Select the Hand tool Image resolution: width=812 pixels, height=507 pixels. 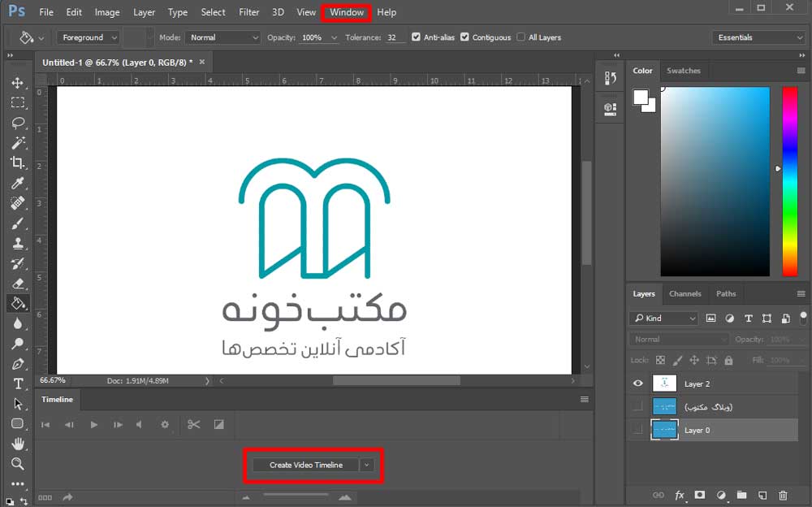(x=18, y=444)
